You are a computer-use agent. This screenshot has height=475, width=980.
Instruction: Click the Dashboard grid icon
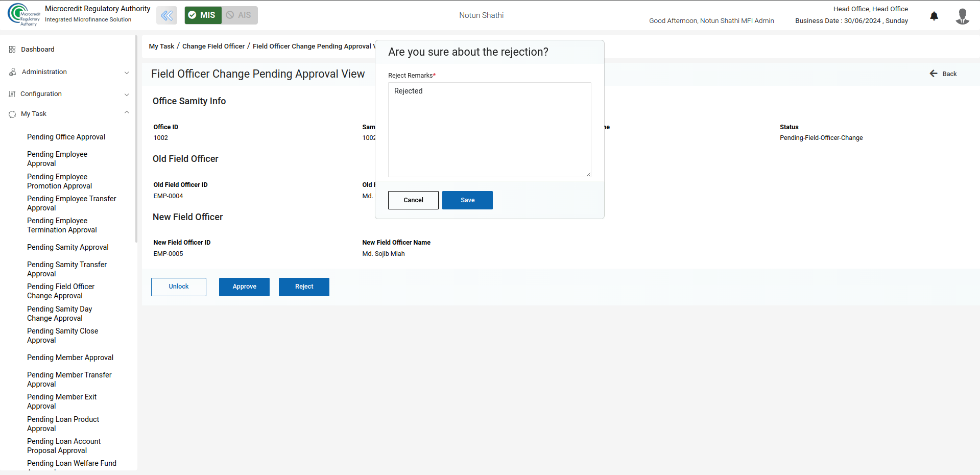pyautogui.click(x=12, y=50)
